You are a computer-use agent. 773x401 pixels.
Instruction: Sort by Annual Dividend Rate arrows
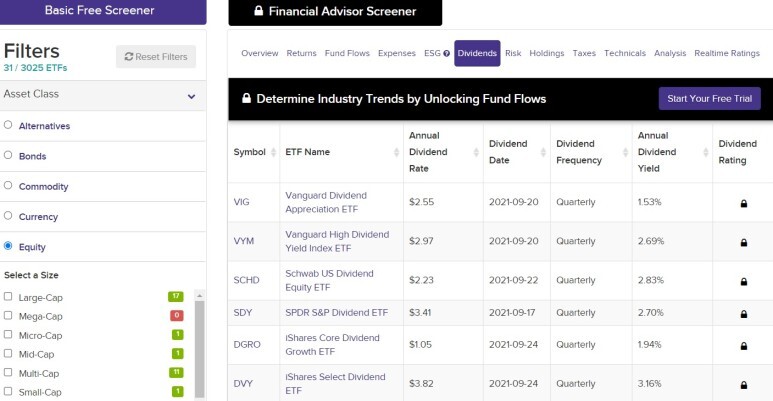[x=476, y=152]
